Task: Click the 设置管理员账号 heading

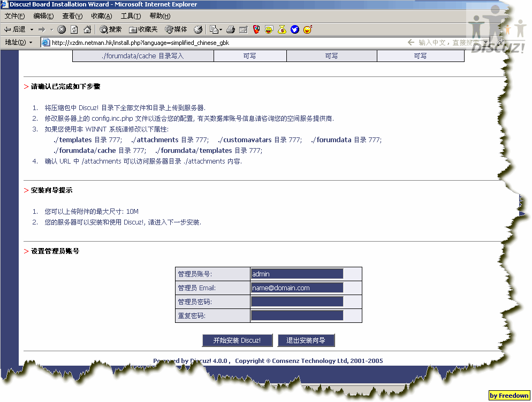Action: (x=55, y=251)
